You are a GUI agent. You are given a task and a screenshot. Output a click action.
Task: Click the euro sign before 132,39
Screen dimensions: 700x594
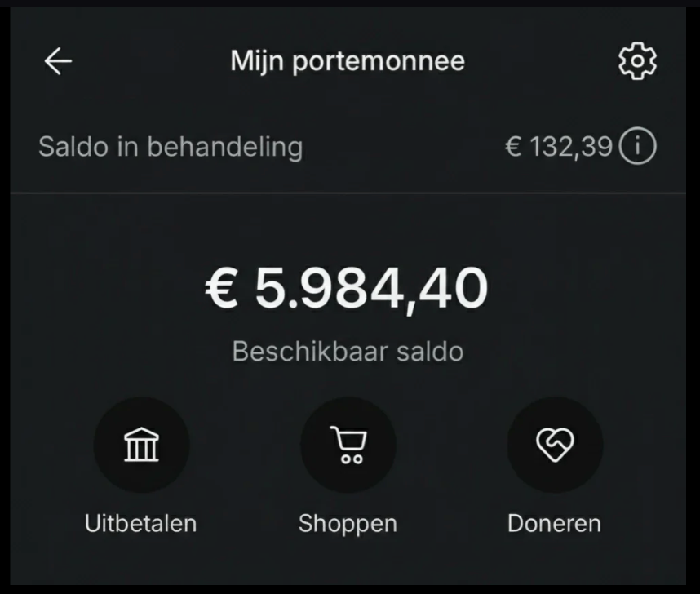(513, 147)
